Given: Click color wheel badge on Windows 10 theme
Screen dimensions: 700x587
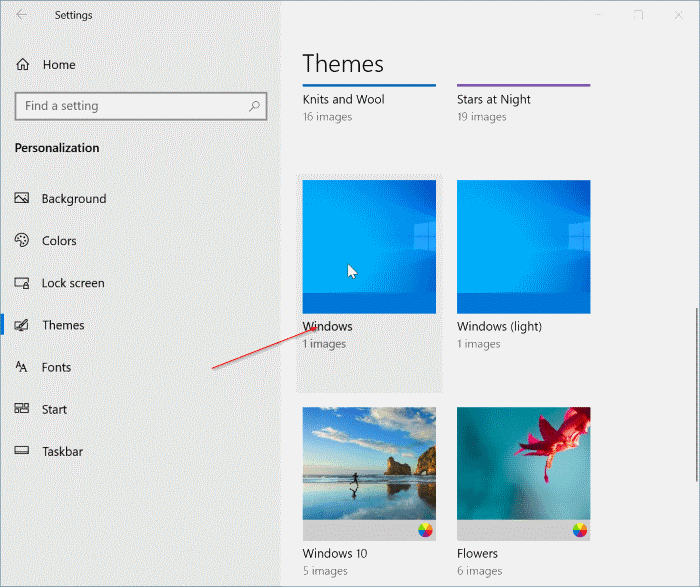Looking at the screenshot, I should click(x=425, y=530).
